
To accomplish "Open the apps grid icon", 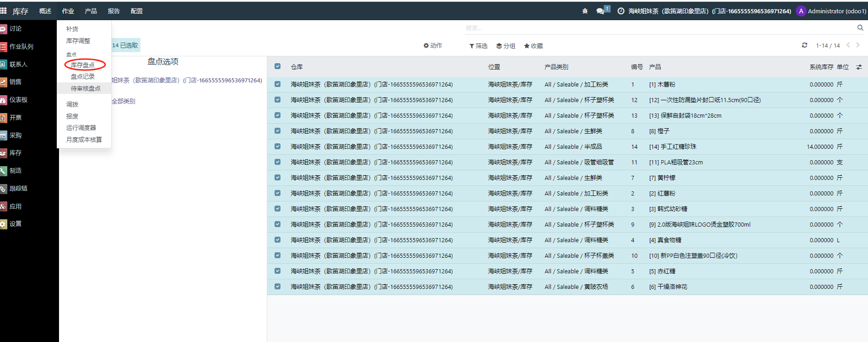I will [x=4, y=11].
